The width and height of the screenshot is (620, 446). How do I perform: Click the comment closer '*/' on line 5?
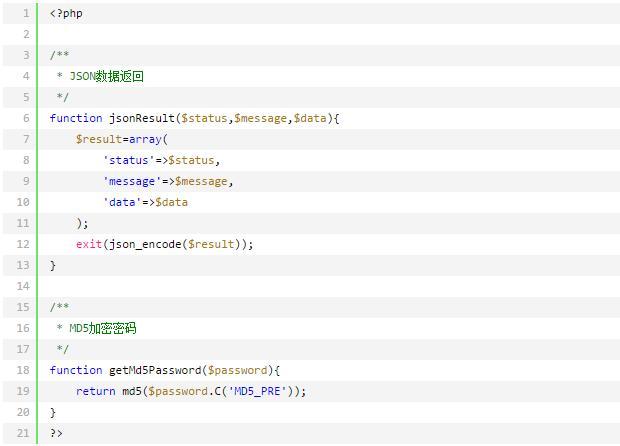tap(62, 97)
